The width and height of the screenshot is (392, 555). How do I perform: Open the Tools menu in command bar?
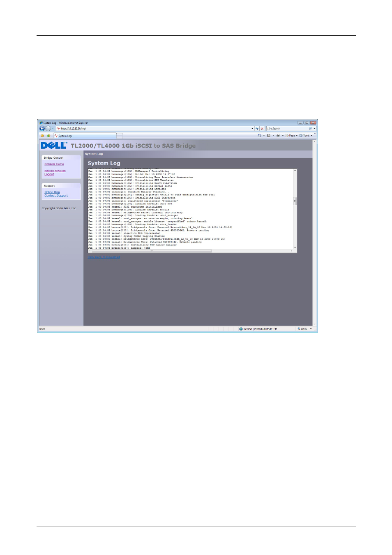(x=306, y=136)
